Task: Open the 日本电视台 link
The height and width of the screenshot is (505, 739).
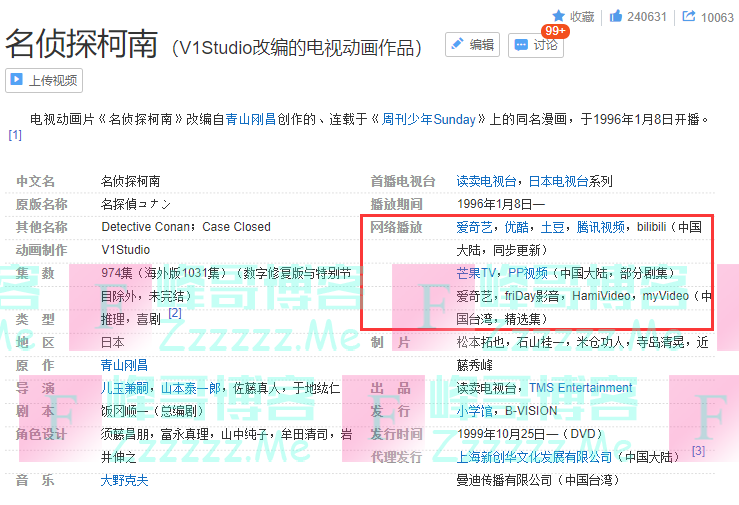Action: click(x=558, y=181)
